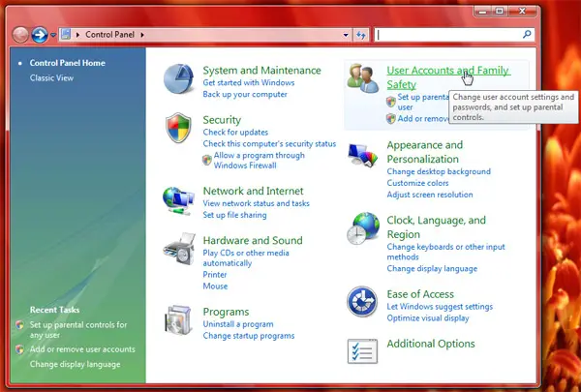This screenshot has width=581, height=392.
Task: Click the disabled Back navigation button
Action: click(x=20, y=35)
